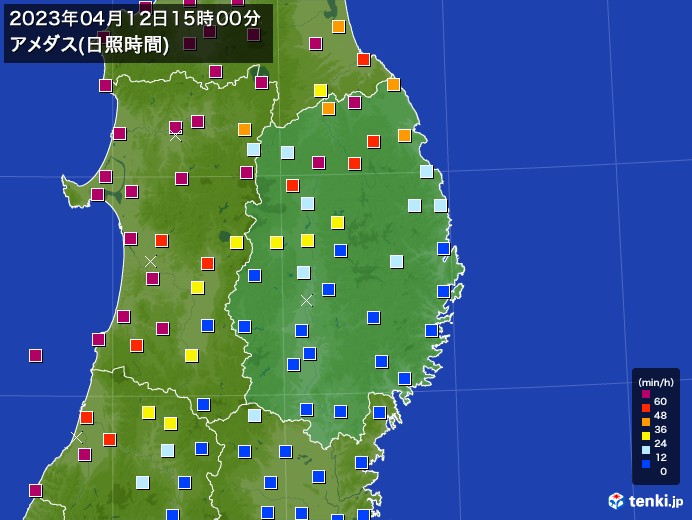Image resolution: width=692 pixels, height=520 pixels.
Task: Click the legend value "60"
Action: tap(660, 401)
